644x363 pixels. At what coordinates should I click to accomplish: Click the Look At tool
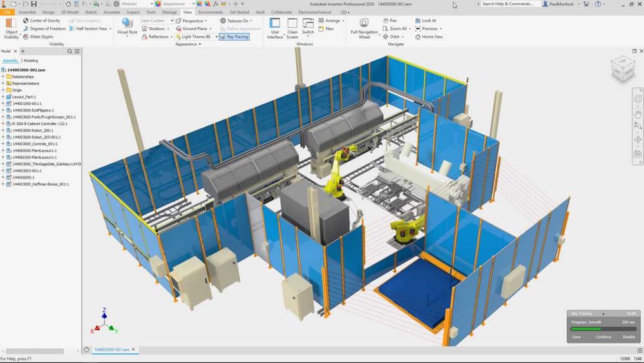point(426,21)
